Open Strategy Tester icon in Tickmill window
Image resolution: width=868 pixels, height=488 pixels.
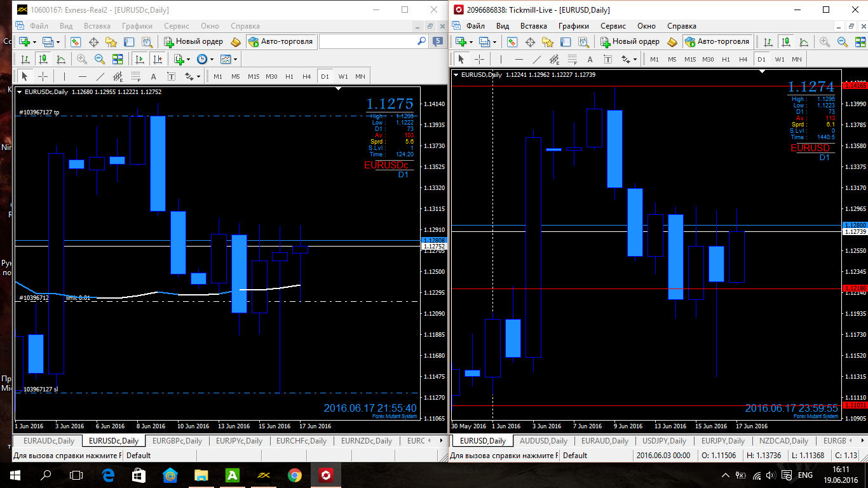(x=583, y=42)
